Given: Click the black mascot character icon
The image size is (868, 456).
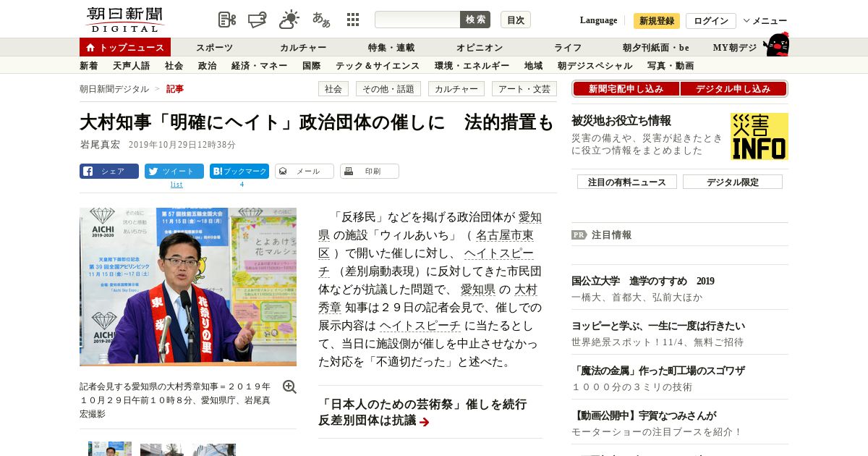Looking at the screenshot, I should click(x=776, y=44).
